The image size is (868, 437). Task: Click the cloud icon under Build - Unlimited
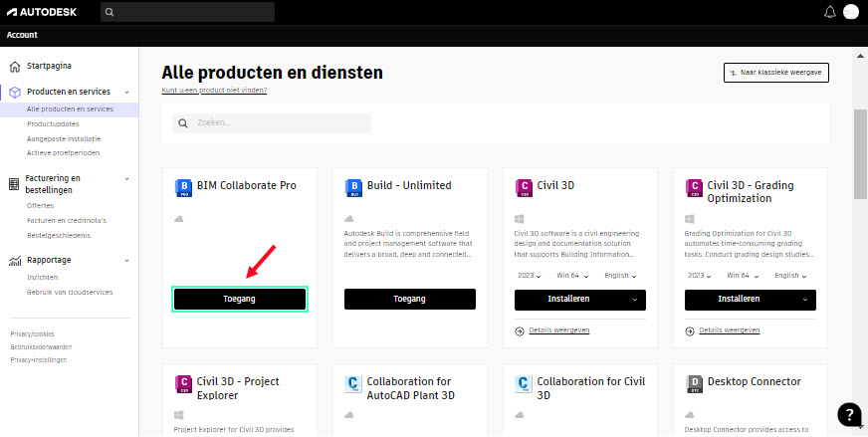tap(348, 219)
